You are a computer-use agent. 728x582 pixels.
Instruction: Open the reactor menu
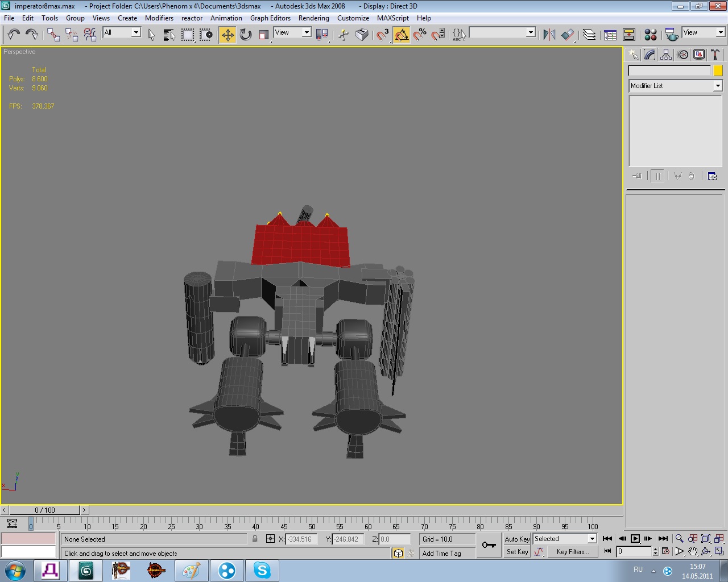(x=192, y=18)
